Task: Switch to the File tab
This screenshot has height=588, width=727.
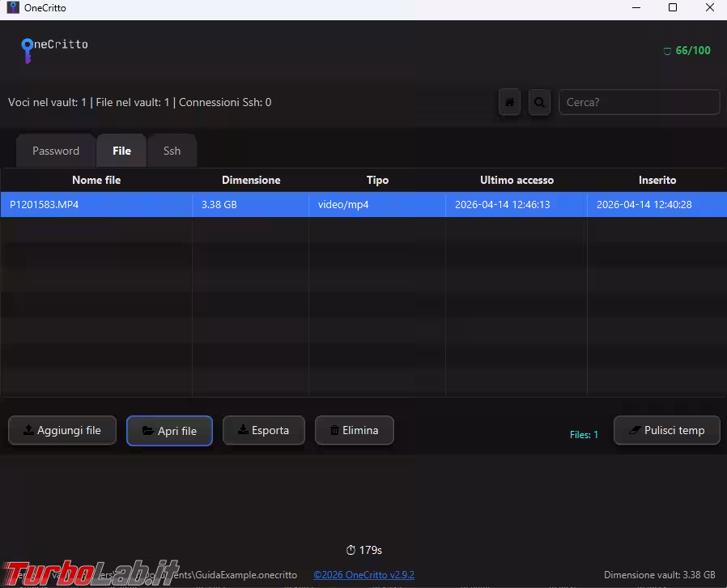Action: click(121, 151)
